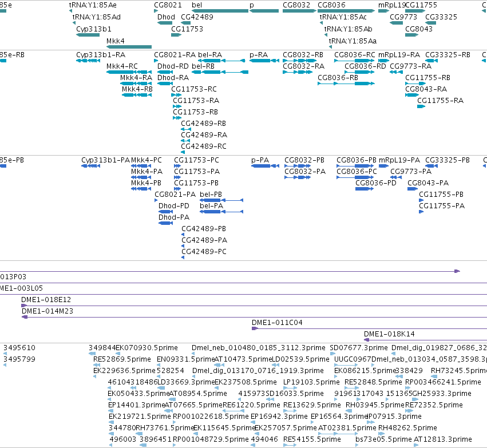Click the CG8036-RB transcript label

coord(338,78)
